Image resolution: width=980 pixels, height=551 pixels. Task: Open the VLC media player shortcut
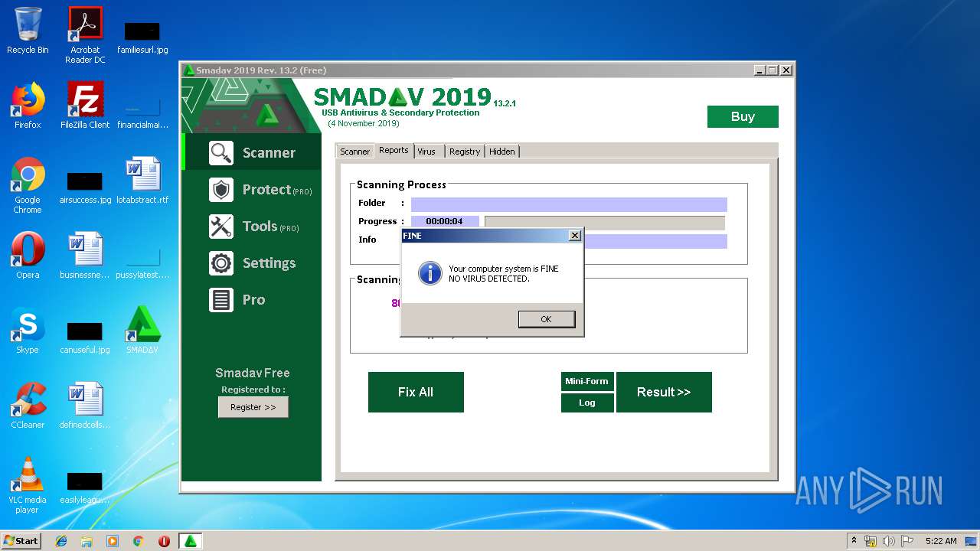coord(28,485)
